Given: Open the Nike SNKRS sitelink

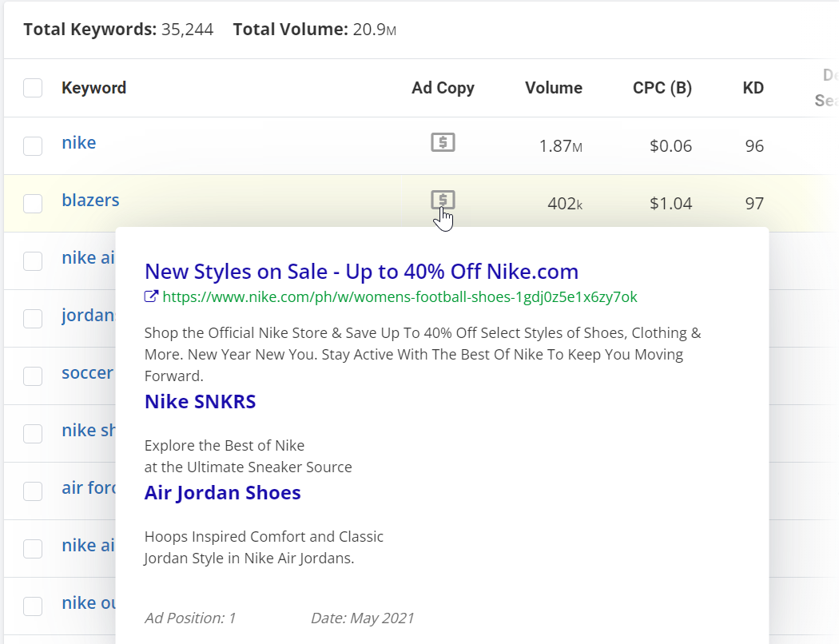Looking at the screenshot, I should (200, 401).
